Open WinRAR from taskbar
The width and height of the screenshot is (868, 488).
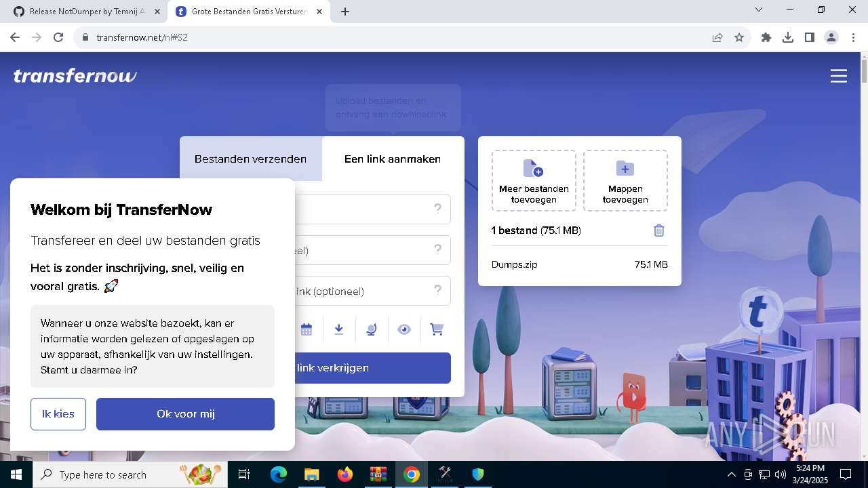[x=378, y=474]
